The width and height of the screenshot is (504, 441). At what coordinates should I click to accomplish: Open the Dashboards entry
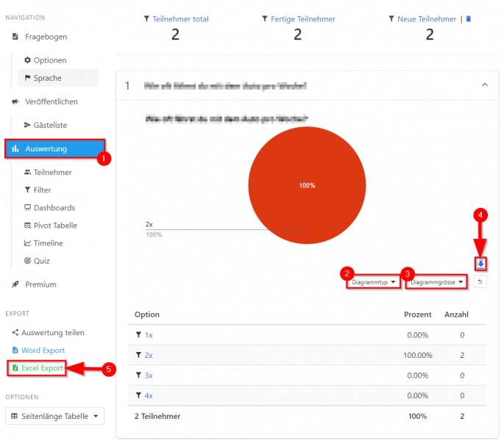(x=49, y=207)
